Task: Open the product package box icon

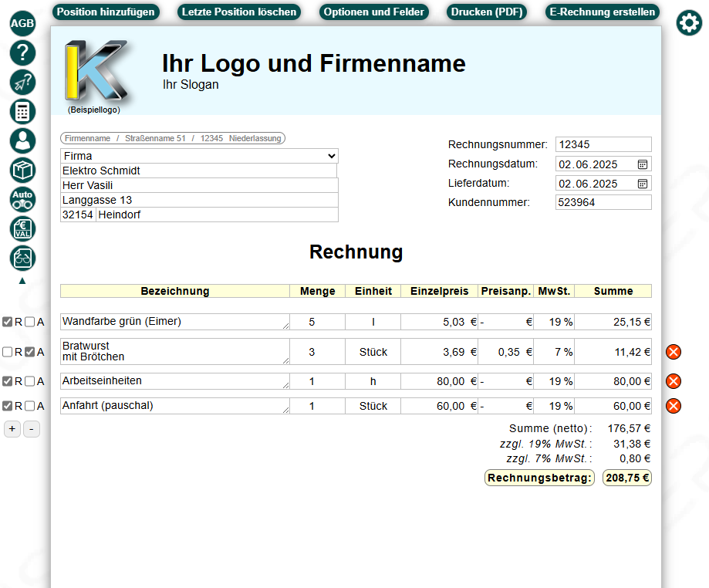Action: point(22,170)
